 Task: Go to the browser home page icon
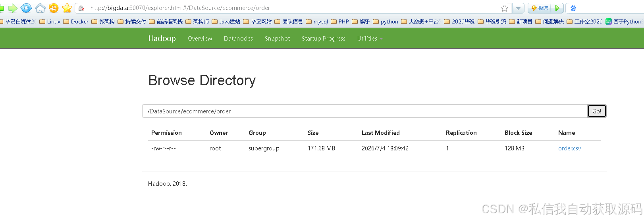pos(40,8)
